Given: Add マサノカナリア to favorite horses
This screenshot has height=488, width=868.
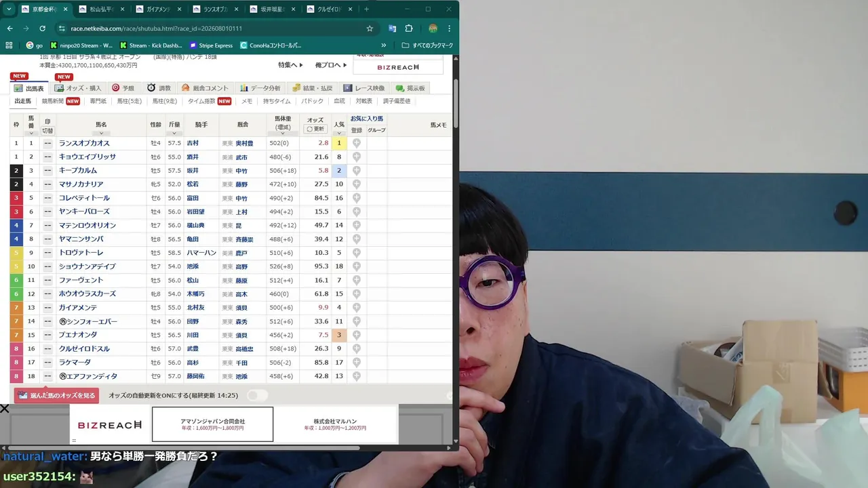Looking at the screenshot, I should pyautogui.click(x=356, y=184).
